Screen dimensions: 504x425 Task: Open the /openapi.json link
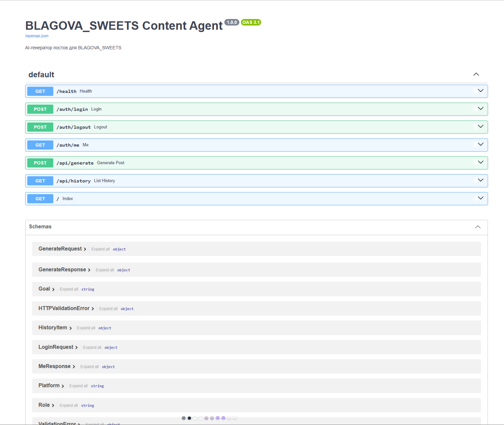click(x=37, y=36)
